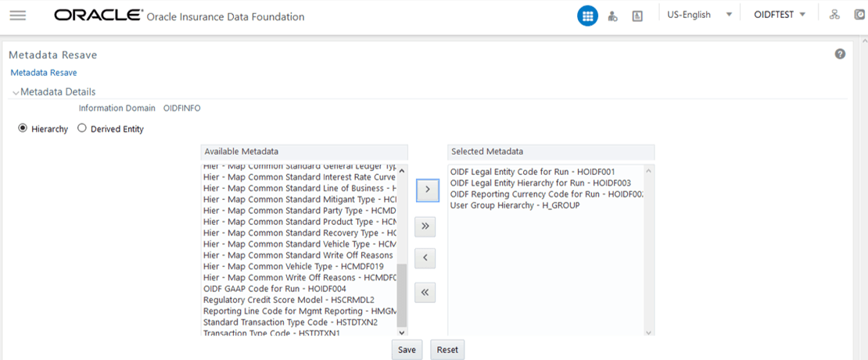Select Hier - Map Common Standard Mitigant Type
868x360 pixels.
pos(299,200)
